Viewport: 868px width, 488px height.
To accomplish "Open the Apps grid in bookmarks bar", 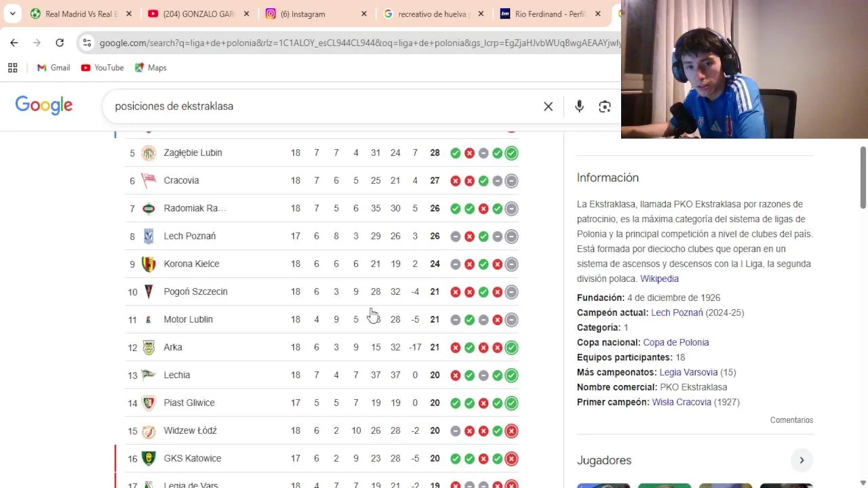I will click(x=12, y=68).
